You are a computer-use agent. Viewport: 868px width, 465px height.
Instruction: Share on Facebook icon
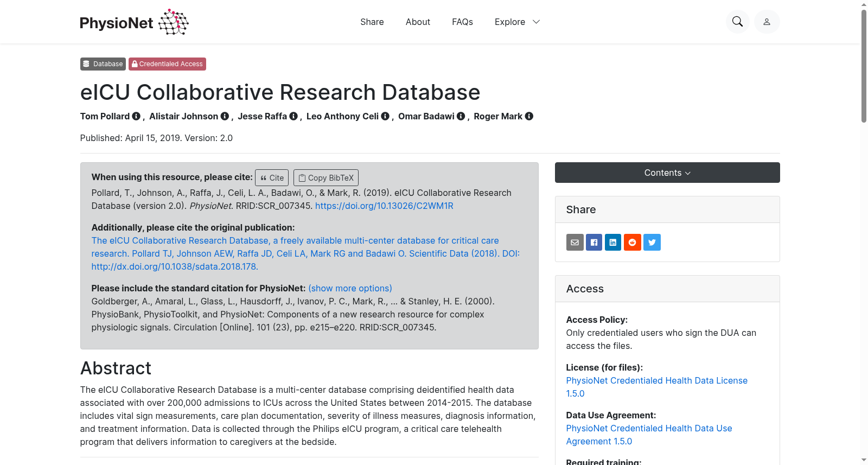point(594,243)
